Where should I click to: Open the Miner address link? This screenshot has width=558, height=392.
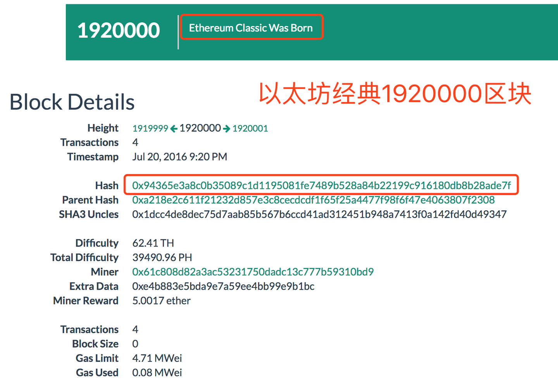pyautogui.click(x=252, y=272)
